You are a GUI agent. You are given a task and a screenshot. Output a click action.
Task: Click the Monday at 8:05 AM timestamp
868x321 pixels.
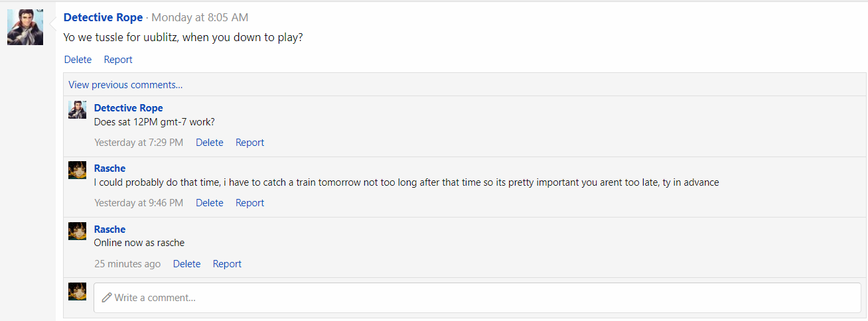click(x=200, y=17)
